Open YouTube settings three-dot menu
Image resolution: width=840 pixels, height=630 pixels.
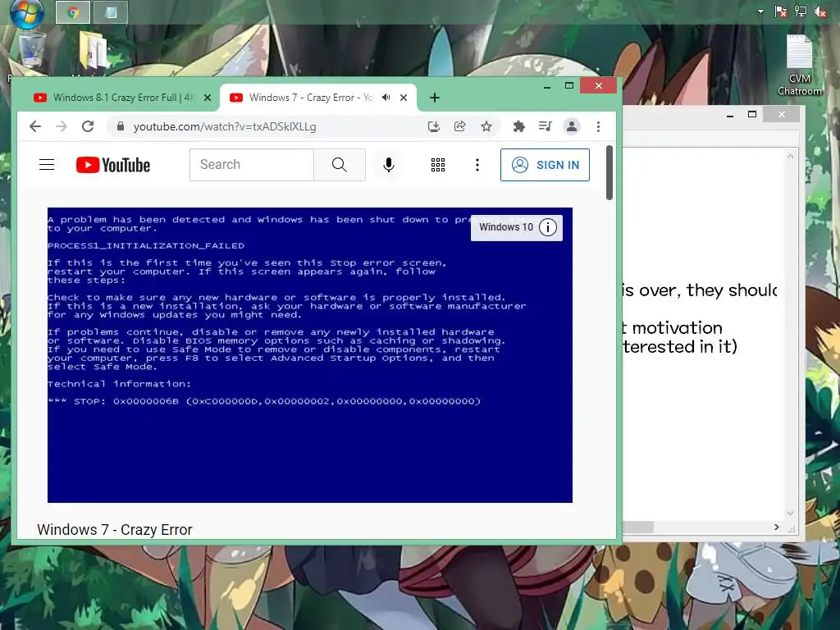[x=477, y=164]
